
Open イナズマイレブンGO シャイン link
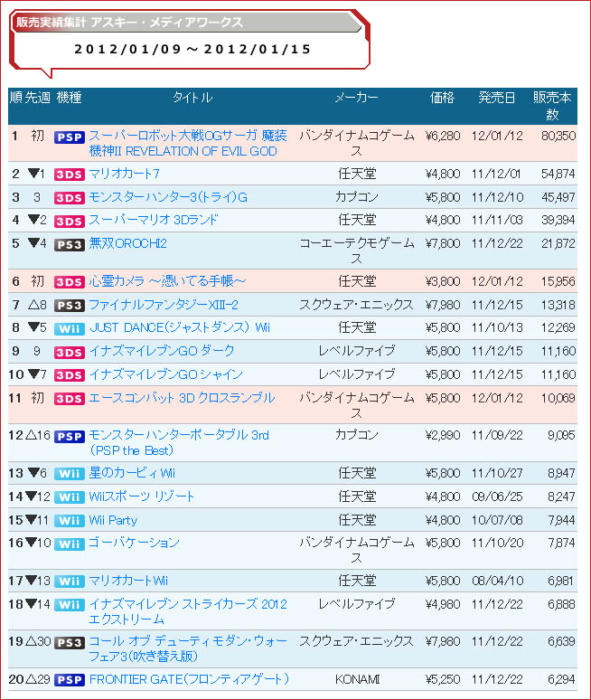pyautogui.click(x=166, y=374)
